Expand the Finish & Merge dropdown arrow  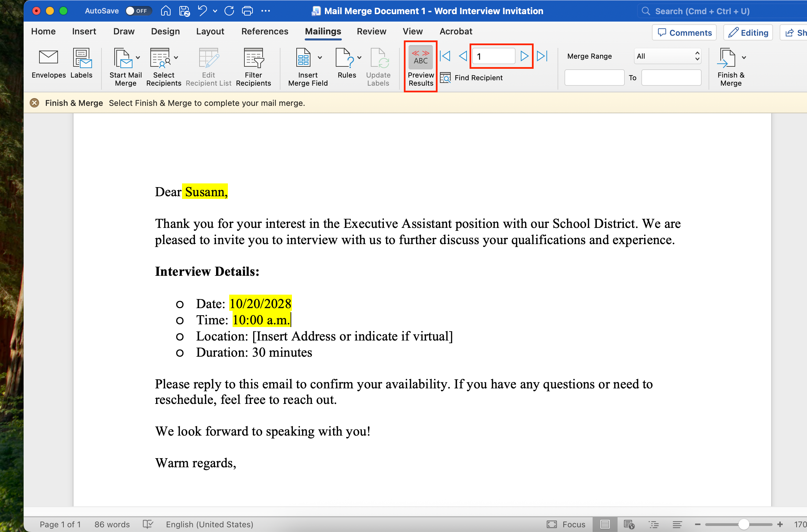click(744, 58)
